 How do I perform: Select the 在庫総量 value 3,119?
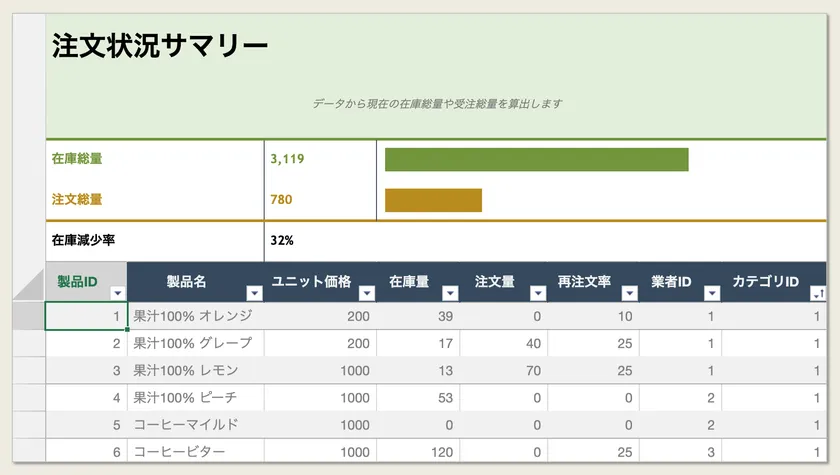pyautogui.click(x=288, y=158)
